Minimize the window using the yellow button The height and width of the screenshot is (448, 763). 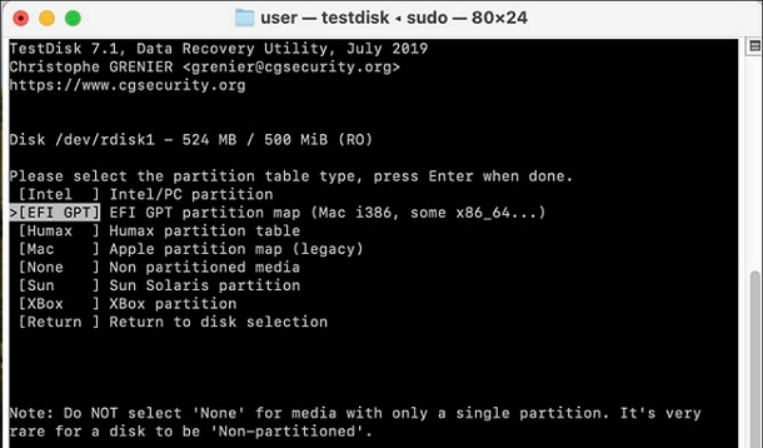47,18
